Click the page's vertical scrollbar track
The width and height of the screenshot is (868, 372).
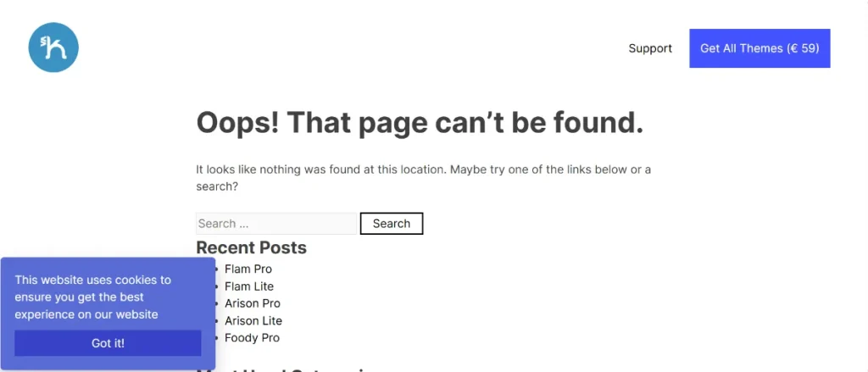(x=864, y=186)
